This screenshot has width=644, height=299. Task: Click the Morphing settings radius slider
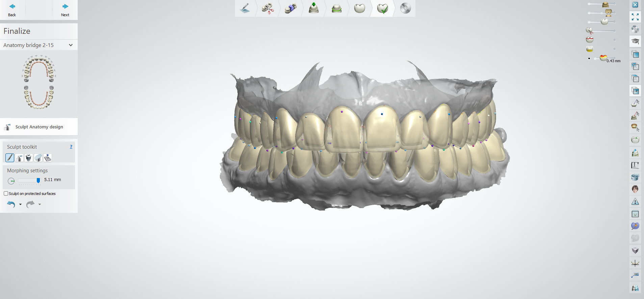[x=29, y=180]
